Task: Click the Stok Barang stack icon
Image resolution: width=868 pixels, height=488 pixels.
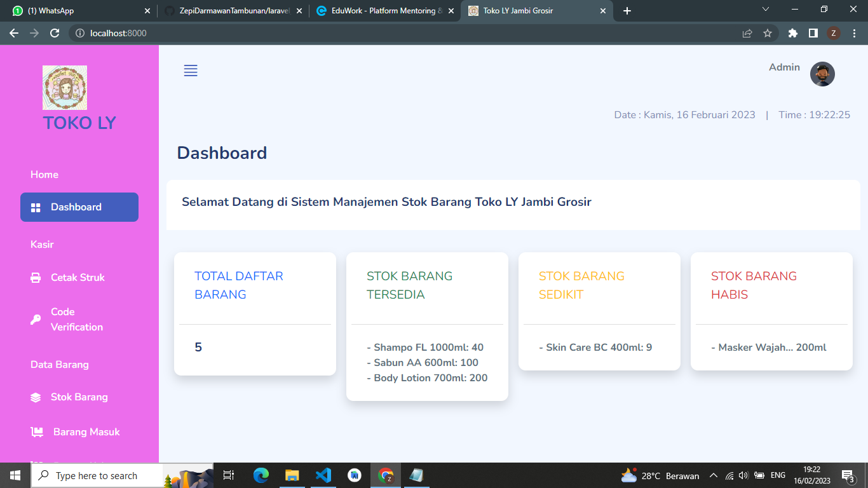Action: 36,396
